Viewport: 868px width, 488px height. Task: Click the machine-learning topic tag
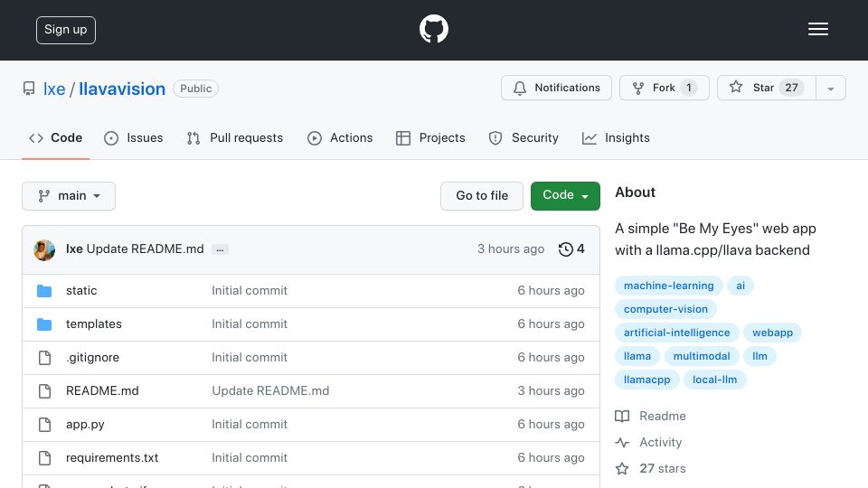point(669,286)
